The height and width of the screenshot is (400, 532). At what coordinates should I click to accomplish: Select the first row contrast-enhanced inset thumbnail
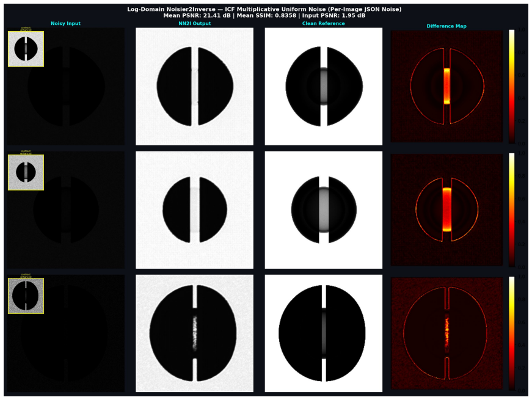(x=26, y=49)
